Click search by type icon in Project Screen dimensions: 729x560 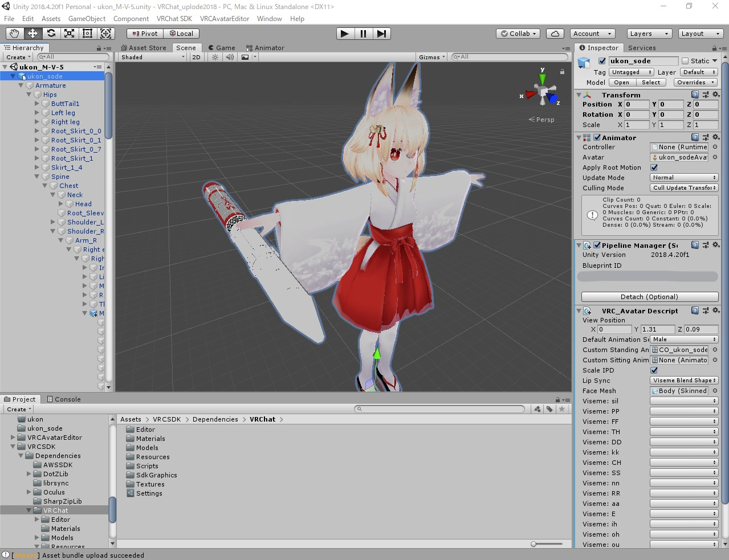(x=537, y=409)
